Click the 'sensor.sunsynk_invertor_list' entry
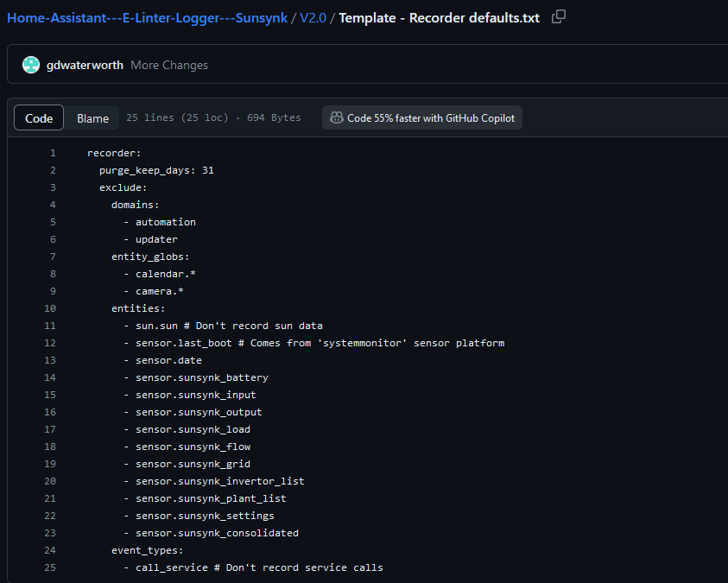This screenshot has width=728, height=583. (x=214, y=481)
